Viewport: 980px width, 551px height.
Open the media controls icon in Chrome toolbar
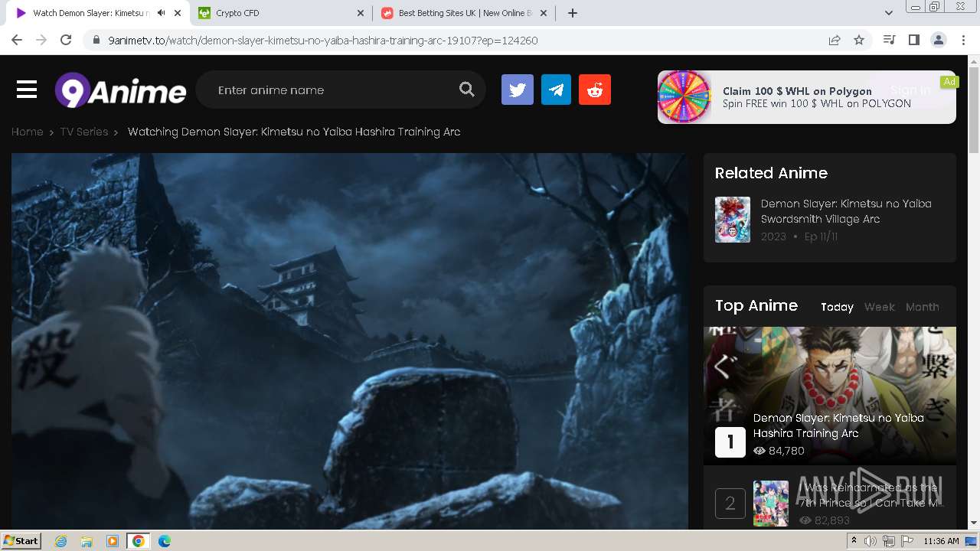coord(889,40)
